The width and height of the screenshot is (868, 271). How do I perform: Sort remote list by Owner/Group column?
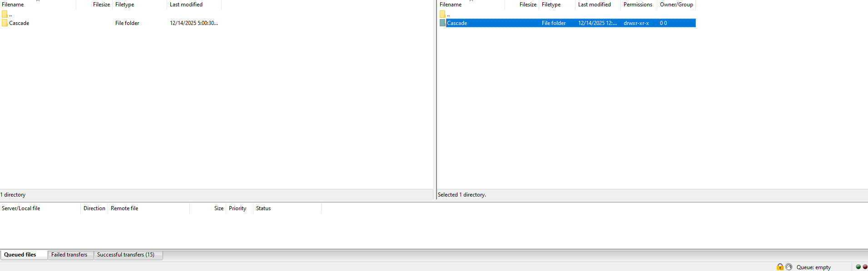point(676,5)
